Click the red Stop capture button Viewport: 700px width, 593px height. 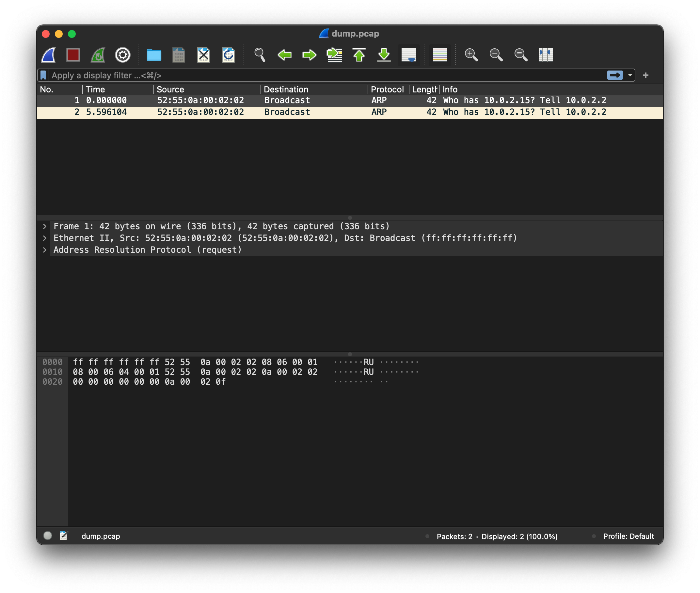coord(73,55)
